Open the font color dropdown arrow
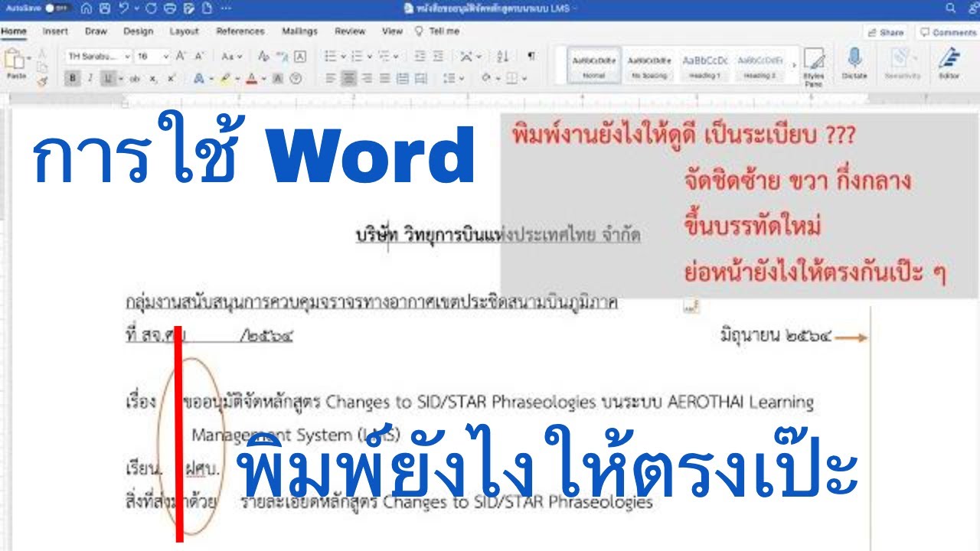980x551 pixels. [x=263, y=78]
